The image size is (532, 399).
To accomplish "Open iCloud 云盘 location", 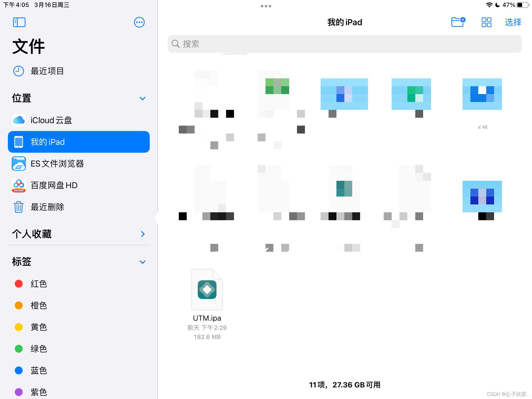I will (51, 120).
